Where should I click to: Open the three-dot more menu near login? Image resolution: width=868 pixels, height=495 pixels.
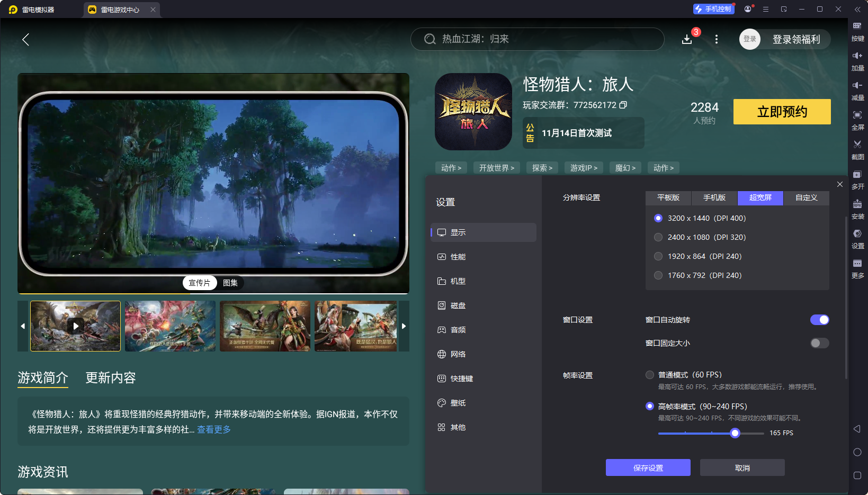coord(716,39)
